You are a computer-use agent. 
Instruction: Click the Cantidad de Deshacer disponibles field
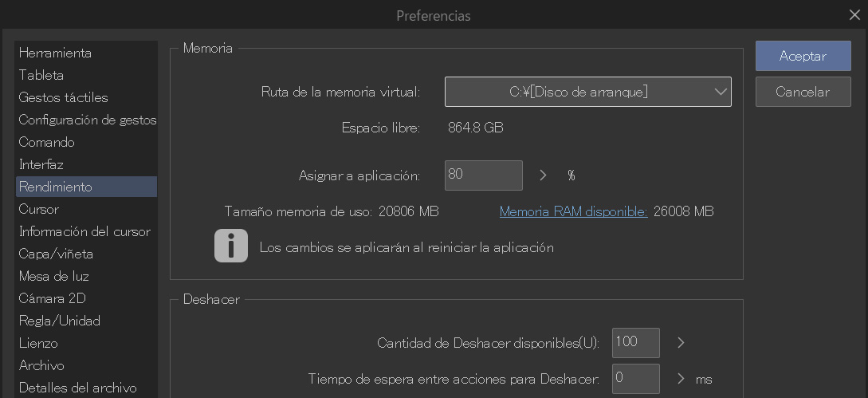(x=635, y=343)
